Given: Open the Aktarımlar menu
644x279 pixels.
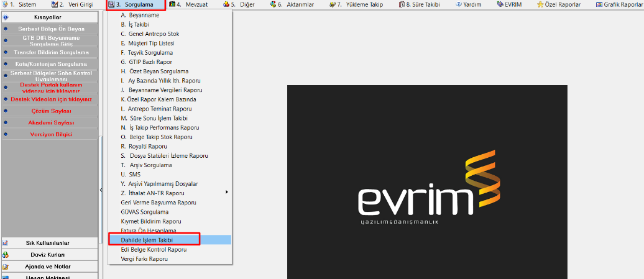Looking at the screenshot, I should [292, 4].
